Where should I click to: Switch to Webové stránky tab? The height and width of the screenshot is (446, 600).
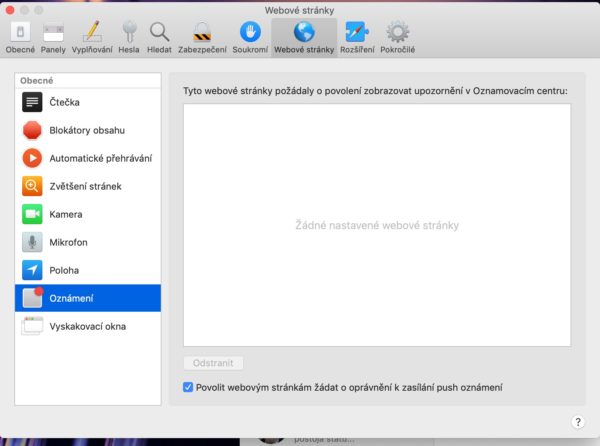(305, 34)
